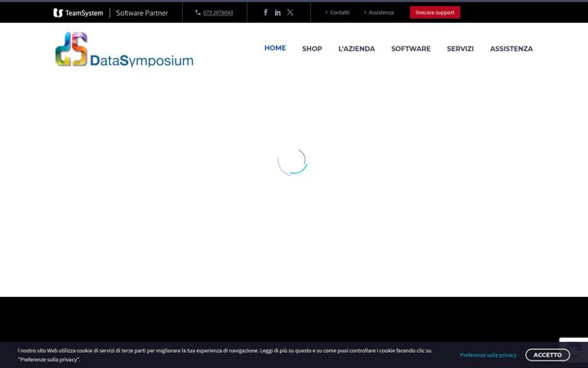
Task: Call phone number 079 2678043
Action: pos(218,12)
